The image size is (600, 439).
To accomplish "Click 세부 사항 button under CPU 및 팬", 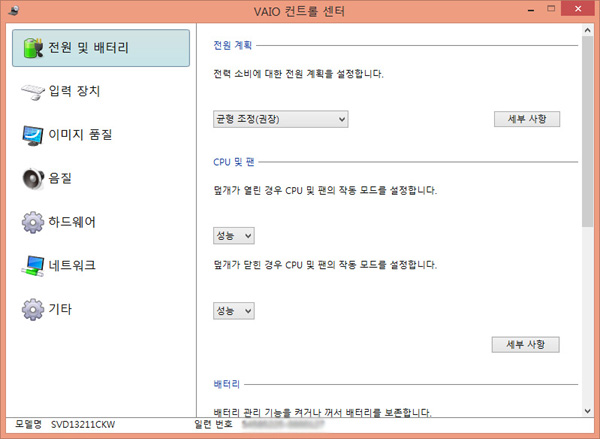I will point(525,344).
